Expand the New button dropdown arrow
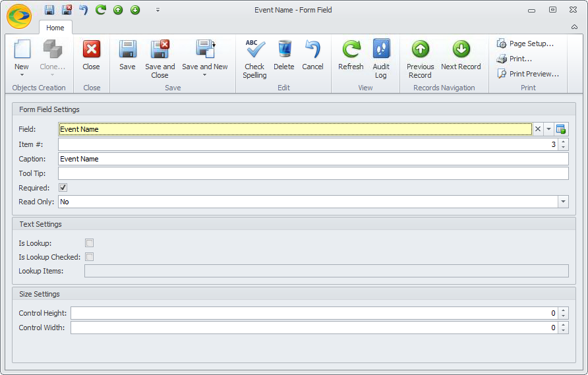The image size is (588, 375). coord(22,75)
